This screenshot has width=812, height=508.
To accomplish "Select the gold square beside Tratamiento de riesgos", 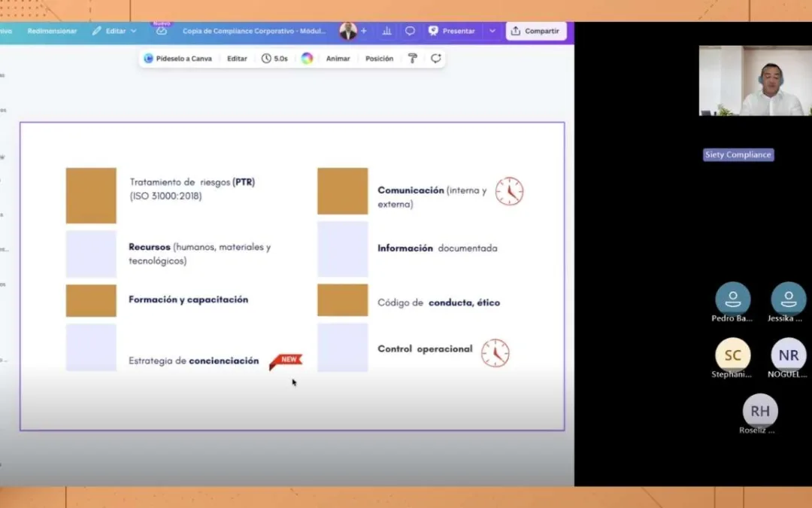I will [x=91, y=196].
